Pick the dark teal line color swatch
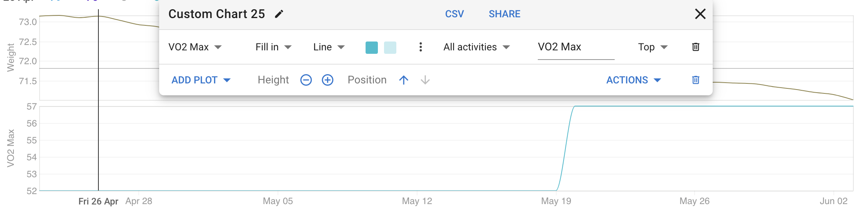868x216 pixels. pos(372,47)
